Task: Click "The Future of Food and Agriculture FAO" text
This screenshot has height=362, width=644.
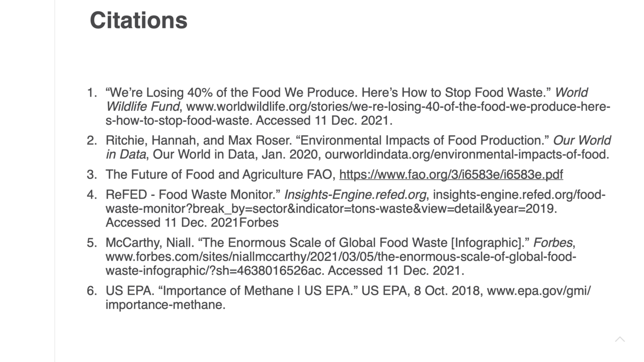Action: point(220,175)
